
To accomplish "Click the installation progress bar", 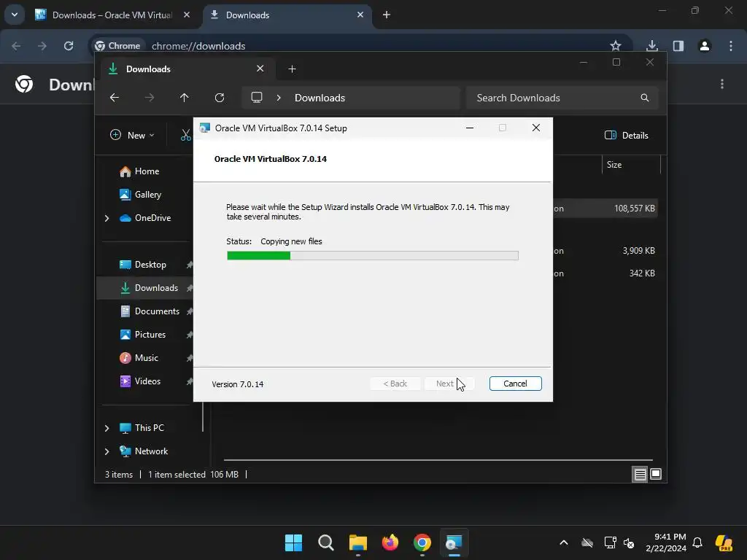I will pos(373,256).
